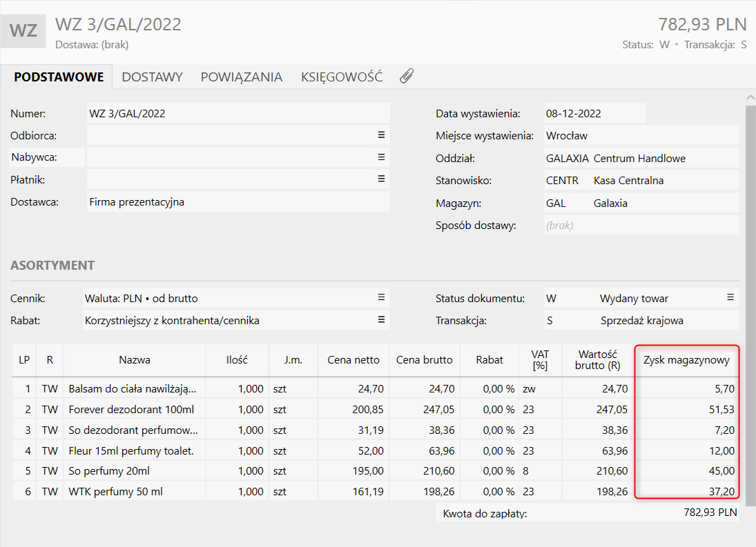This screenshot has height=547, width=756.
Task: Switch to the DOSTAWY tab
Action: 152,77
